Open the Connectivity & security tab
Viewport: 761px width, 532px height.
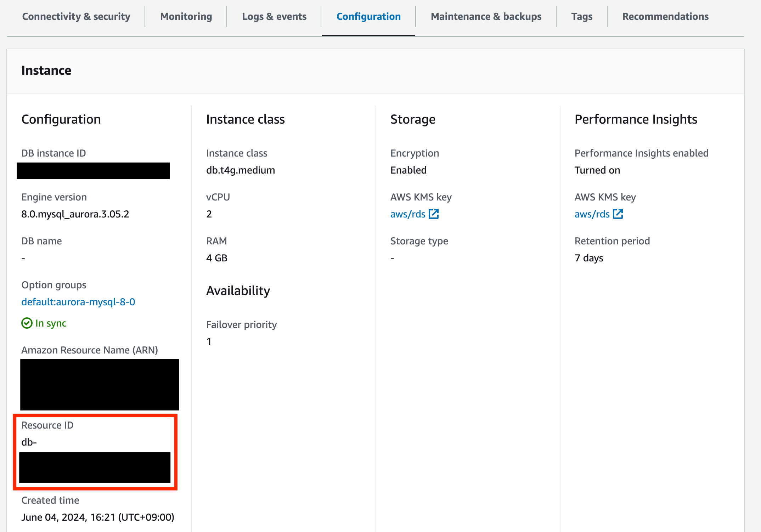[x=76, y=17]
